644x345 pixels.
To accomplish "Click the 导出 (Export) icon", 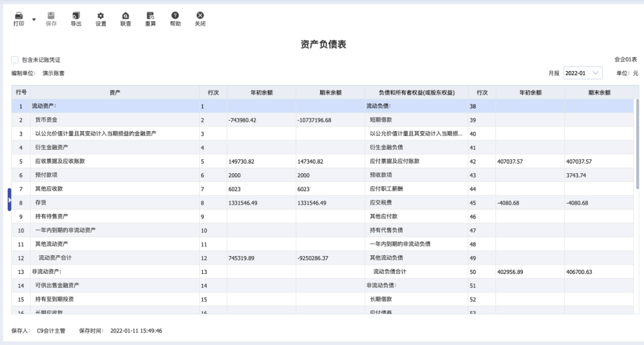I will [x=76, y=16].
